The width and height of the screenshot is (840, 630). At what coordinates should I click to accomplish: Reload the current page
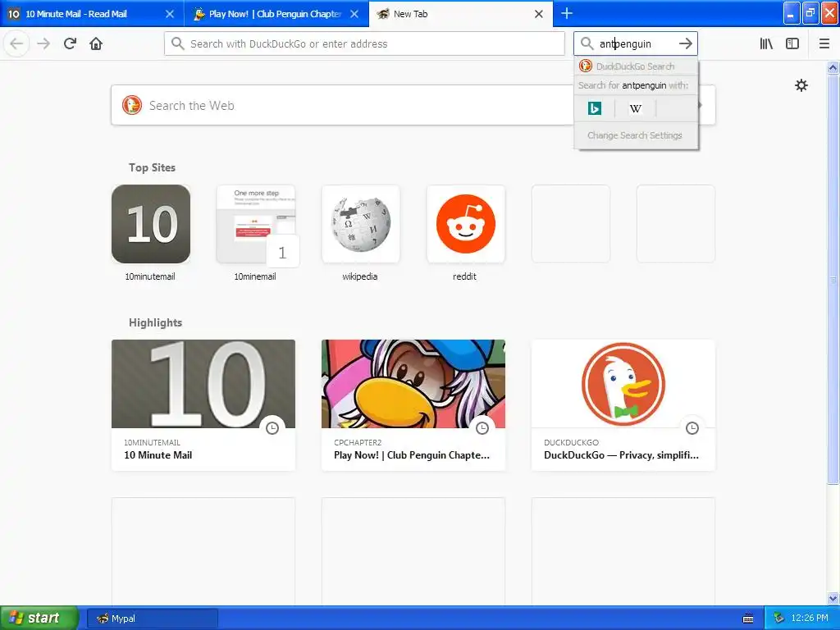(x=70, y=43)
